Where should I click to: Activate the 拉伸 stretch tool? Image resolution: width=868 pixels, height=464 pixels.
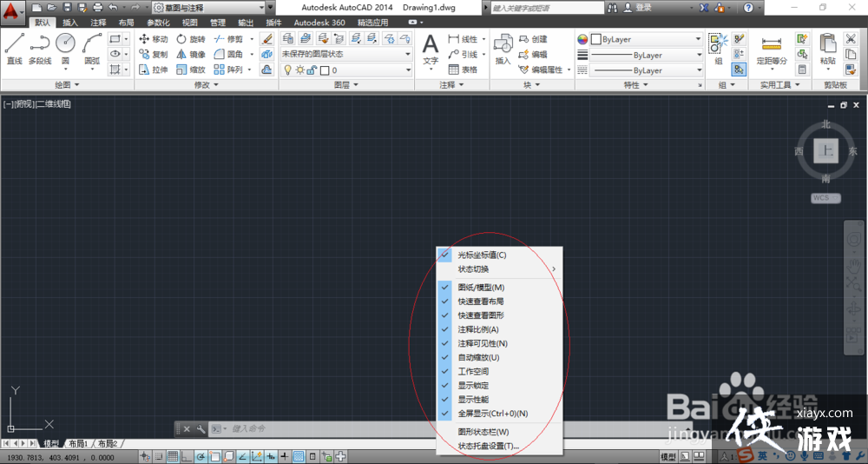[x=154, y=70]
